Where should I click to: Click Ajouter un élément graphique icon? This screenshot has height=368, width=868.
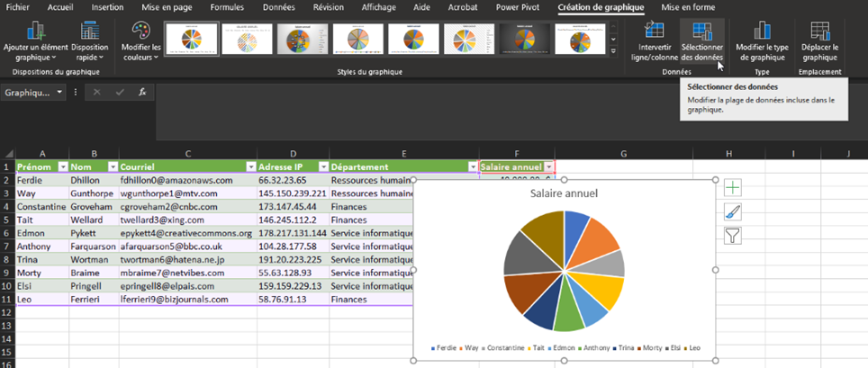(35, 31)
